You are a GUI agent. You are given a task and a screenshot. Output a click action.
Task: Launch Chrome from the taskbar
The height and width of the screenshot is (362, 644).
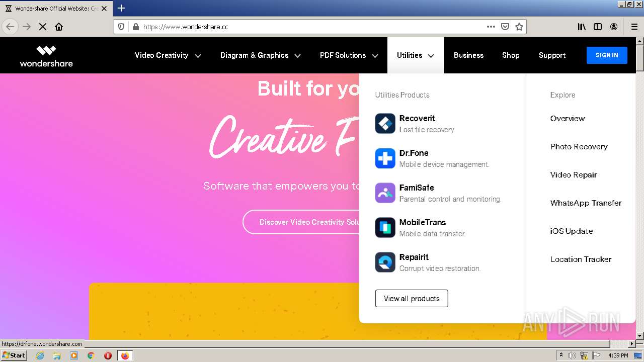tap(91, 355)
